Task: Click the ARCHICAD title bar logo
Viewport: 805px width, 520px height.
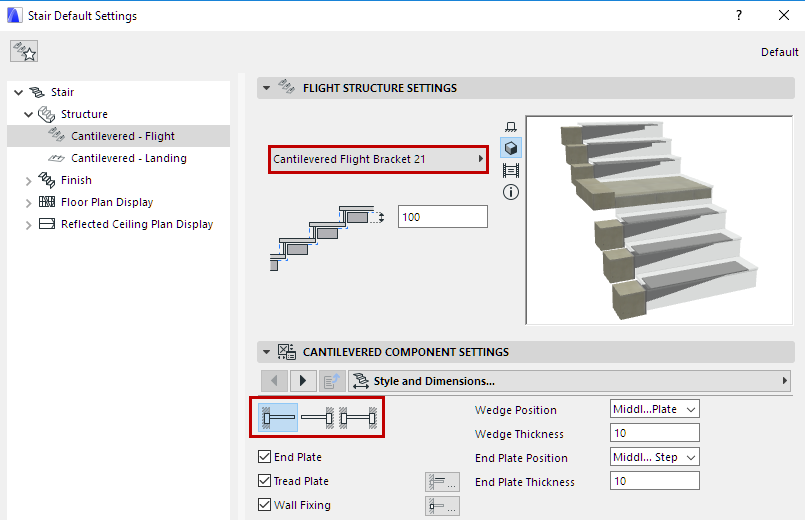Action: point(14,15)
